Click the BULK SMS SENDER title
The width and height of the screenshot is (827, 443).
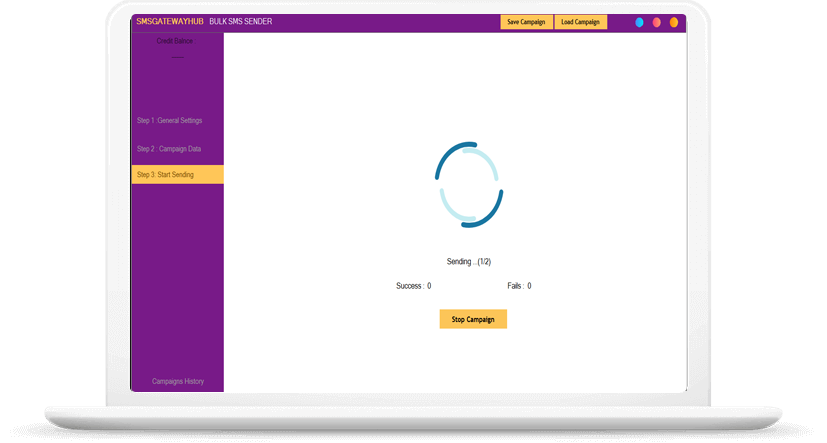(240, 22)
